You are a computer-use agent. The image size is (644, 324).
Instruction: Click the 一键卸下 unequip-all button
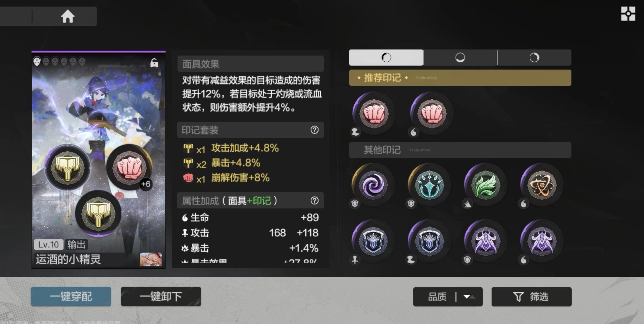point(161,296)
